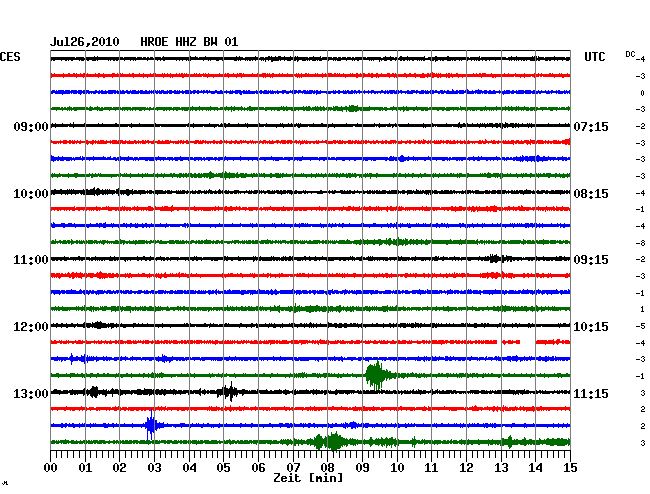Click the DC column header
This screenshot has width=650, height=494.
point(630,54)
